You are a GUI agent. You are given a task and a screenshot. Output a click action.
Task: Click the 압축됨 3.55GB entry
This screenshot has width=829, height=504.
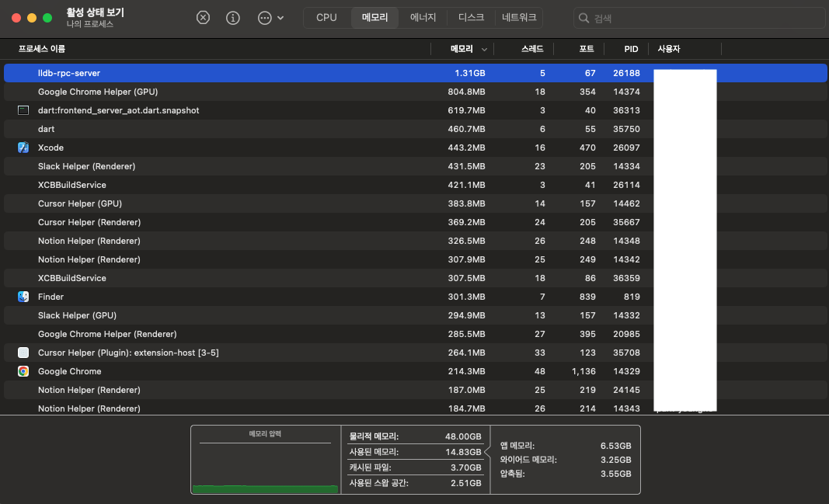tap(565, 474)
